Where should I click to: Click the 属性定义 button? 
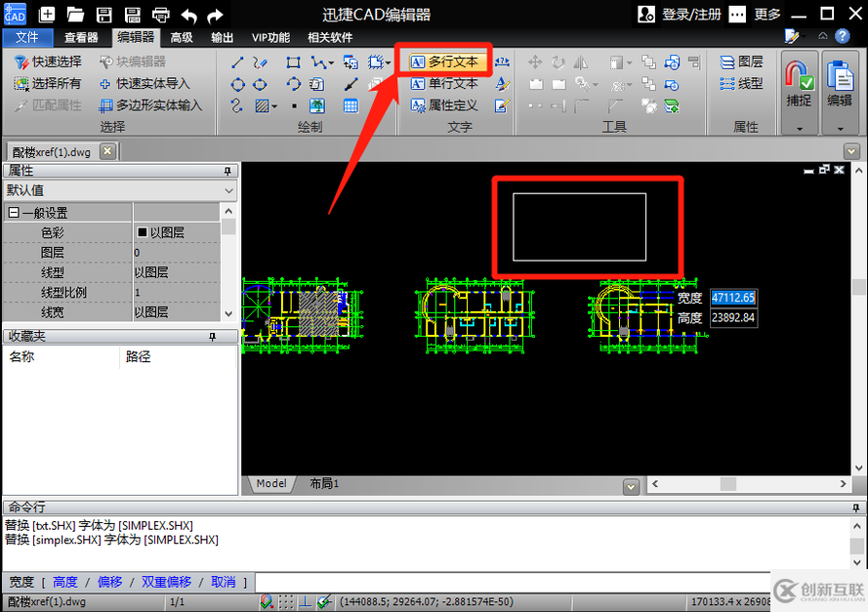tap(444, 105)
